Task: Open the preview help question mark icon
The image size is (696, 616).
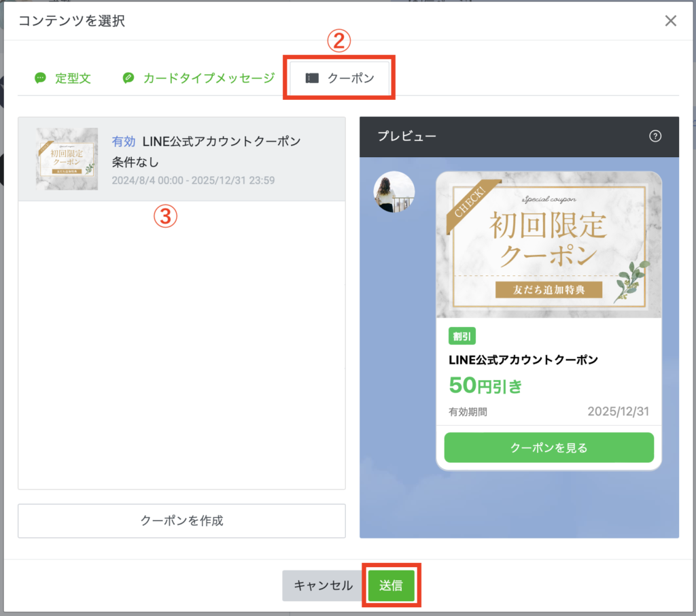Action: 655,136
